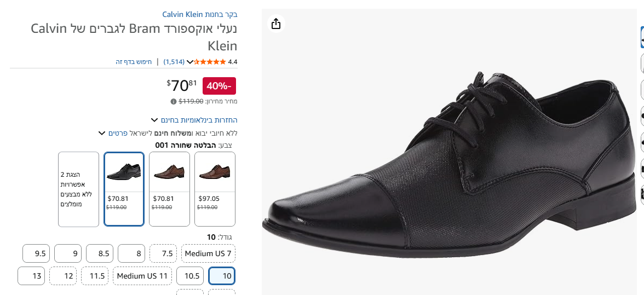Click the share icon on product image
Viewport: 644px width, 295px height.
click(x=276, y=24)
